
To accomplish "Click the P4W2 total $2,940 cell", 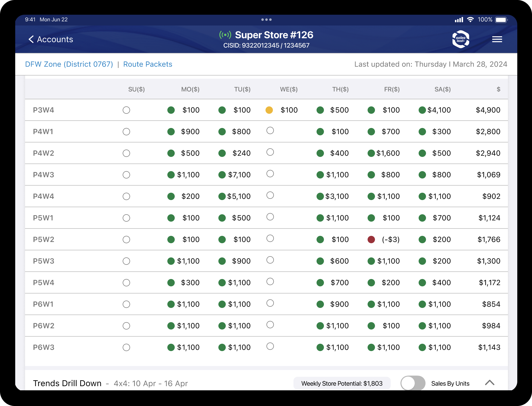I will coord(488,153).
